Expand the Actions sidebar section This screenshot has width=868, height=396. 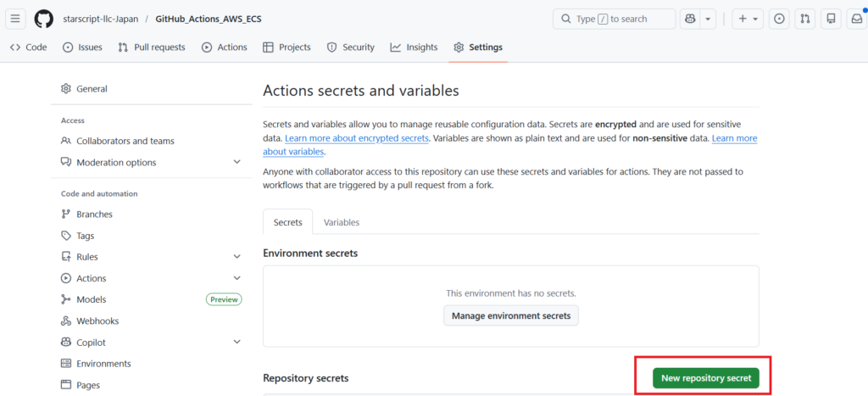pyautogui.click(x=236, y=278)
